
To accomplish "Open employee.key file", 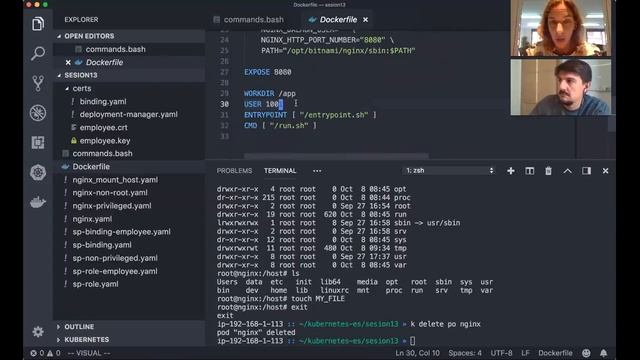I will point(105,140).
